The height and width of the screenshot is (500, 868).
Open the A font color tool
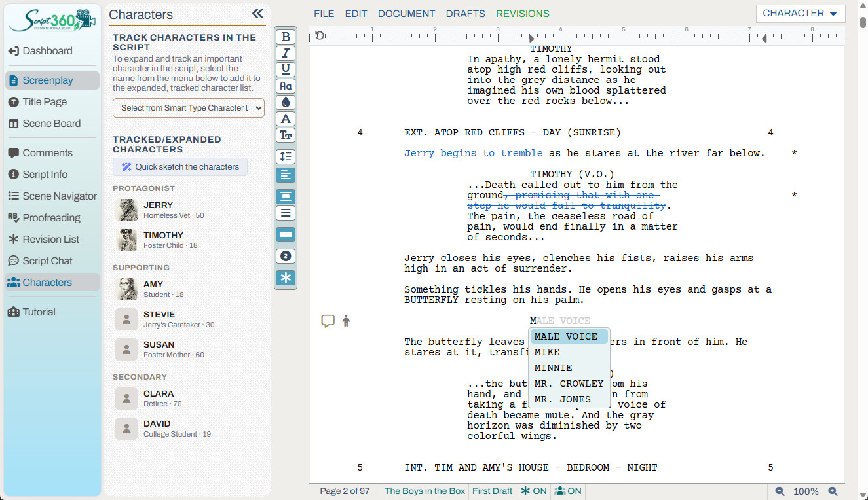(285, 118)
